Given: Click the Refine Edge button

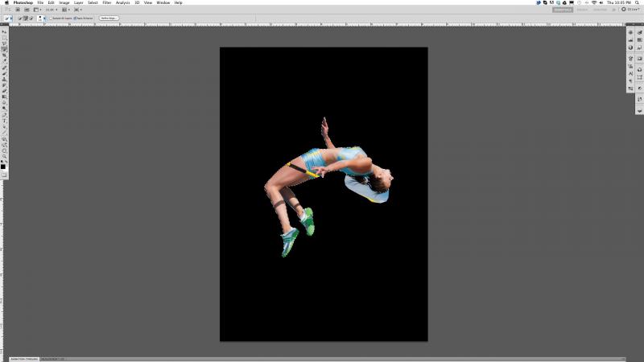Looking at the screenshot, I should click(x=109, y=17).
